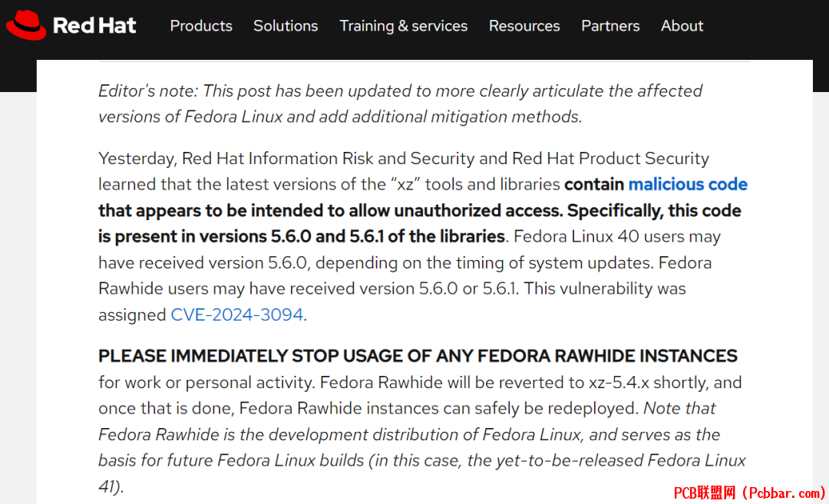Open the CVE-2024-3094 link
829x504 pixels.
(237, 315)
